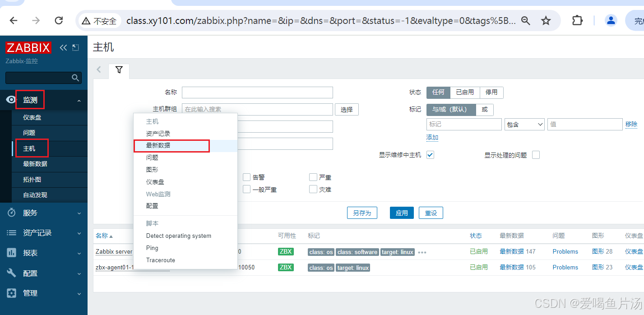The image size is (644, 315).
Task: Open the 包含 tag operator dropdown
Action: pyautogui.click(x=524, y=125)
